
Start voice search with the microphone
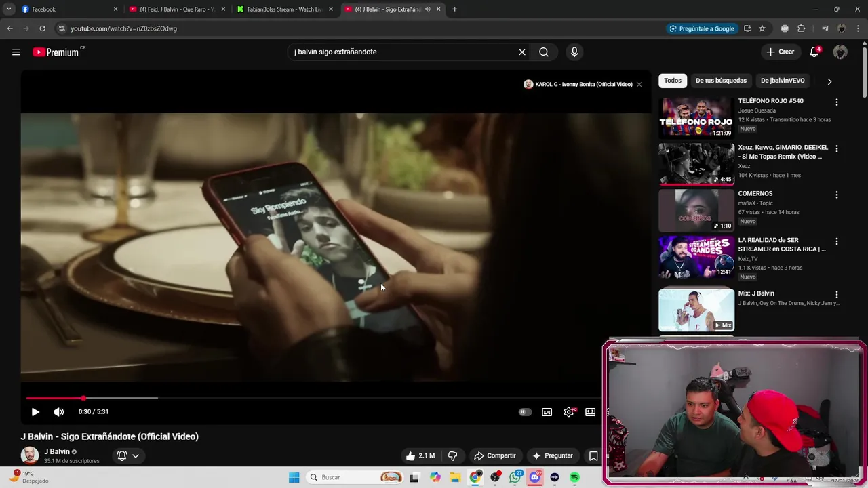(574, 52)
